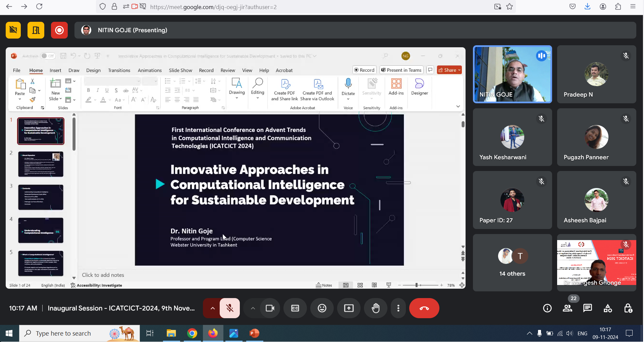The image size is (644, 342).
Task: Open PowerPoint from the Windows taskbar
Action: (x=254, y=333)
